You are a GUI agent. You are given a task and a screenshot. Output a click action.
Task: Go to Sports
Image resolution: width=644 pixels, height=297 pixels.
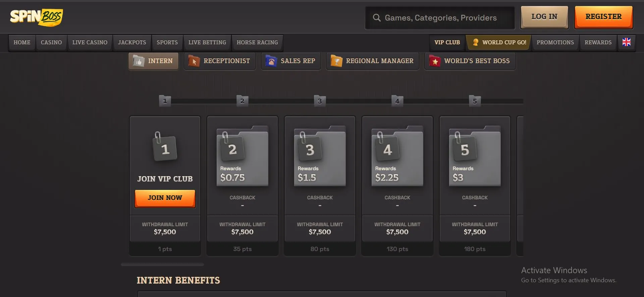167,43
